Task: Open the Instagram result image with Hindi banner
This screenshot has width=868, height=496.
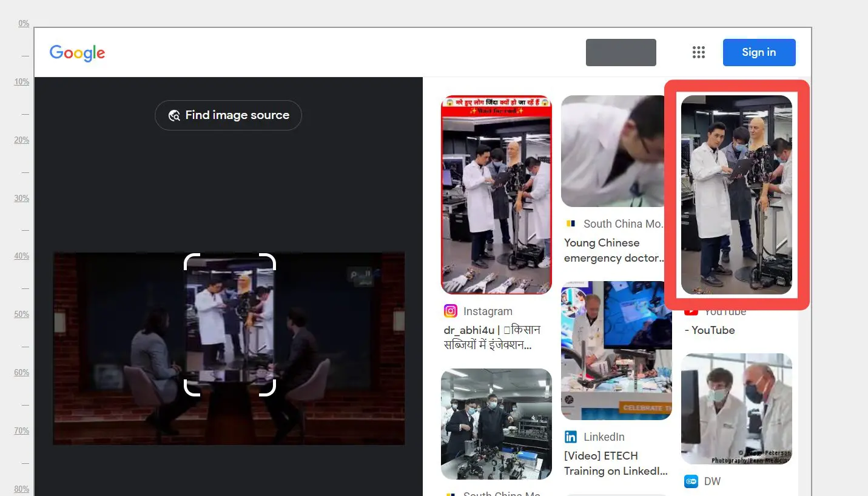Action: tap(496, 194)
